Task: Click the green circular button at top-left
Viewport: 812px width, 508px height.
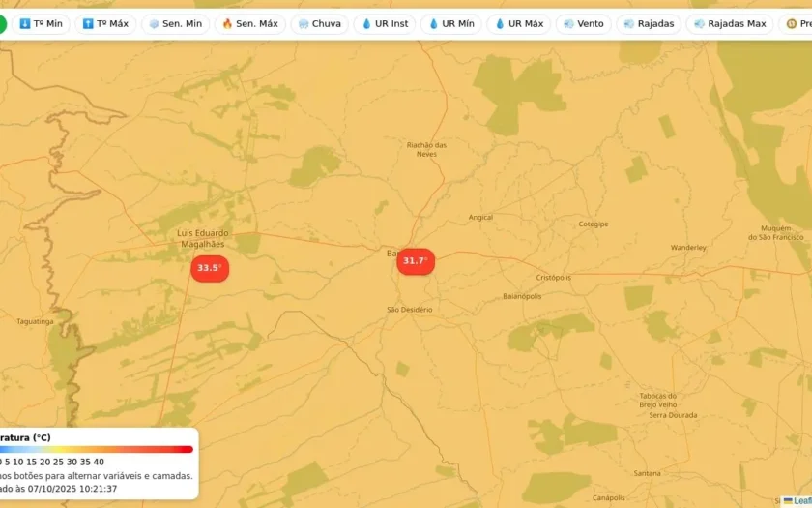Action: [x=3, y=24]
